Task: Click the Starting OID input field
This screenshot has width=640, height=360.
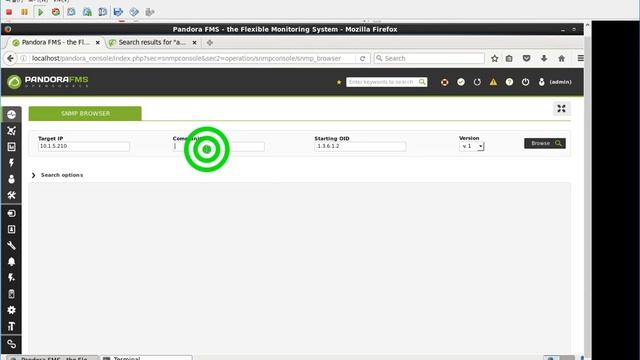Action: click(360, 146)
